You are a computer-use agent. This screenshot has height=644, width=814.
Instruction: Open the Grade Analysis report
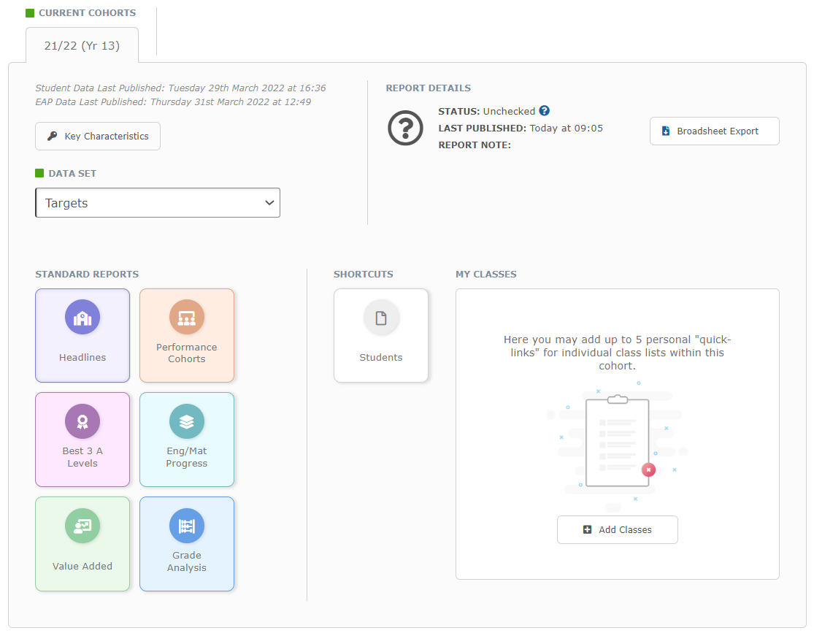click(187, 544)
